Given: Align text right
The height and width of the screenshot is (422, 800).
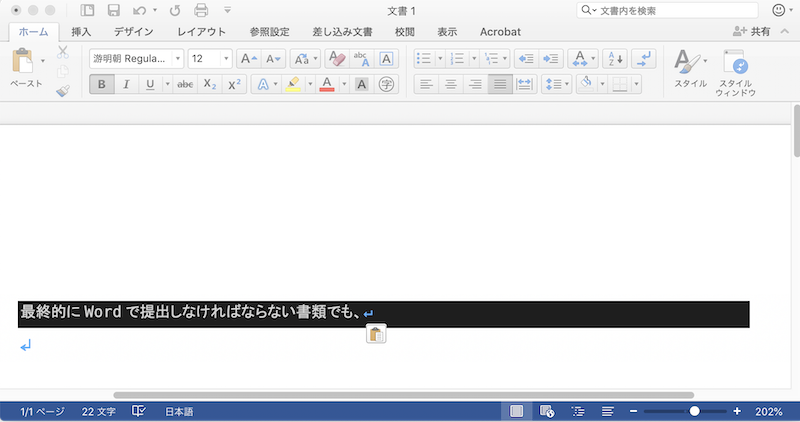Looking at the screenshot, I should pyautogui.click(x=475, y=84).
